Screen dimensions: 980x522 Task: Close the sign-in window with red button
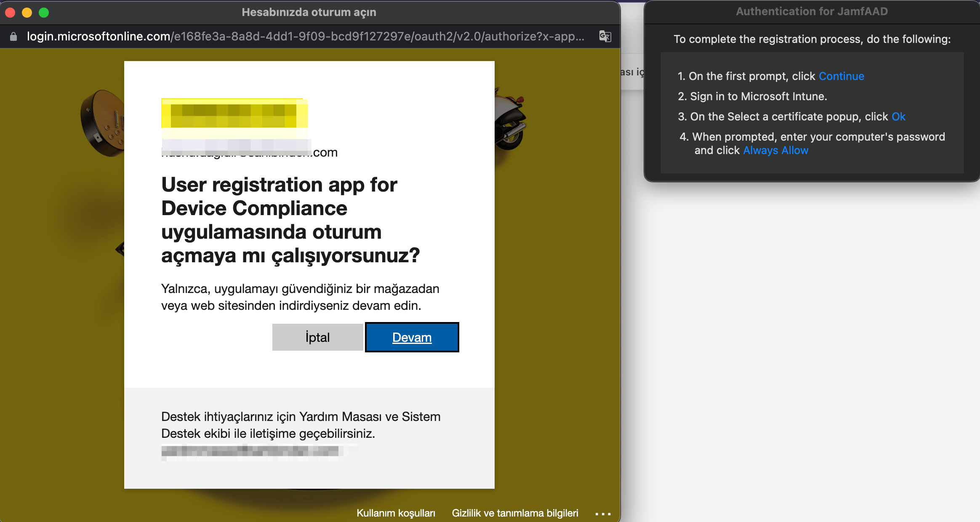[10, 13]
